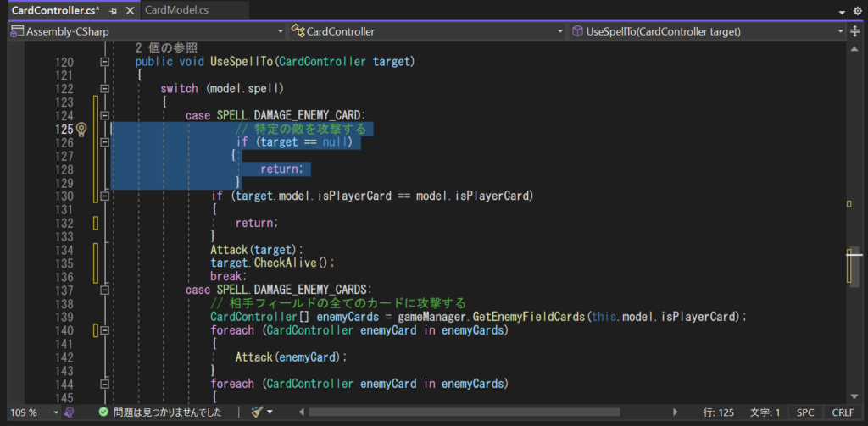Collapse the if target null block at line 126
Viewport: 868px width, 426px height.
click(x=104, y=143)
